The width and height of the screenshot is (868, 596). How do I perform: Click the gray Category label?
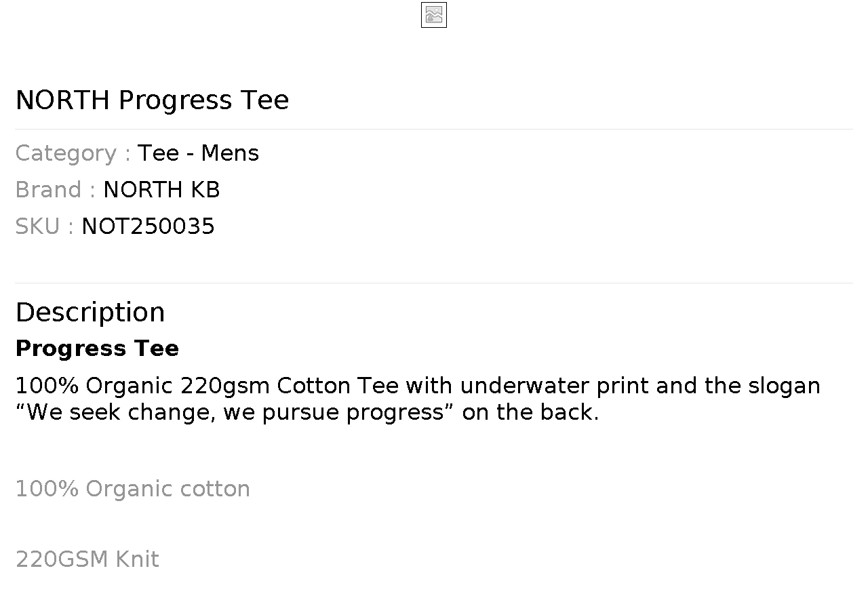click(73, 153)
